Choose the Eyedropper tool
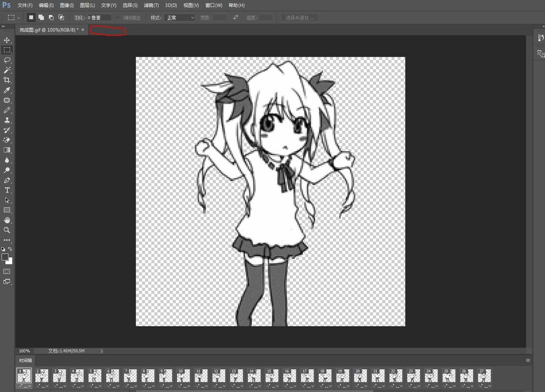This screenshot has width=545, height=392. pyautogui.click(x=7, y=90)
